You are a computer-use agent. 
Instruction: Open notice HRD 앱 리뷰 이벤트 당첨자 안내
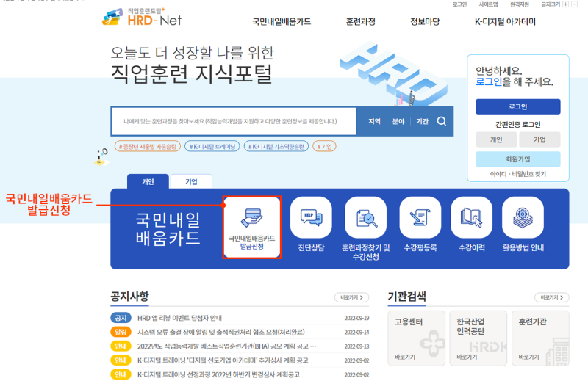(179, 318)
